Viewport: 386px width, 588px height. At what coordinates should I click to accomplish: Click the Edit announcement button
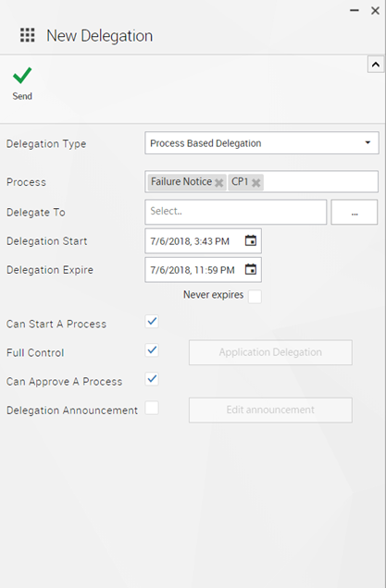point(270,410)
